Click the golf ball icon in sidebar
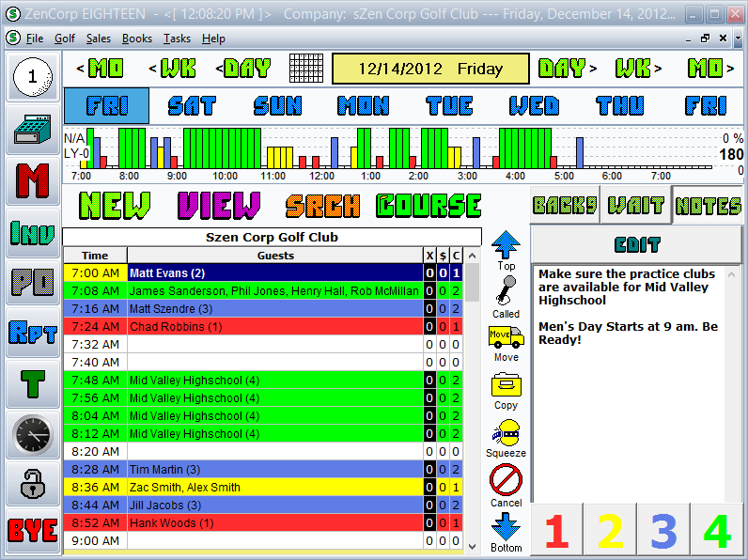748x560 pixels. (x=33, y=78)
